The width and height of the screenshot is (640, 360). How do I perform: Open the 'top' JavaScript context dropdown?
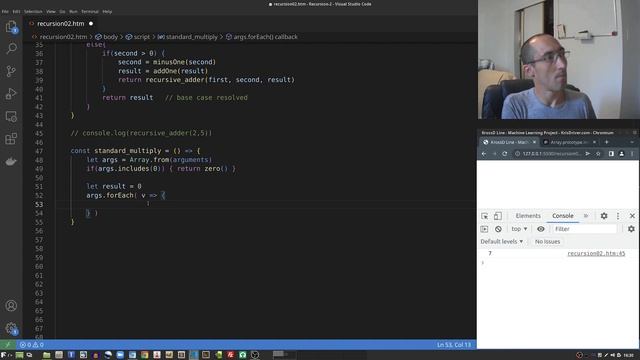(519, 229)
